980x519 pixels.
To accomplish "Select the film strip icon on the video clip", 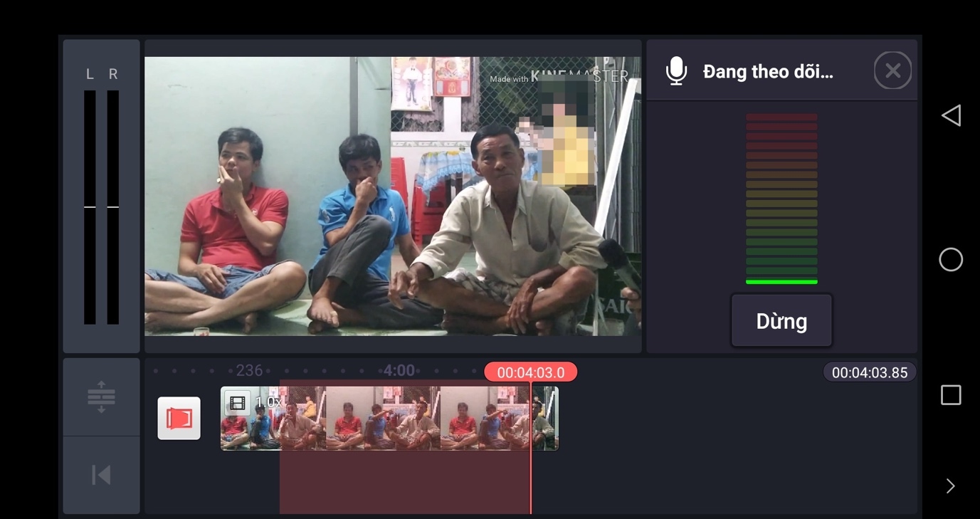I will point(238,403).
